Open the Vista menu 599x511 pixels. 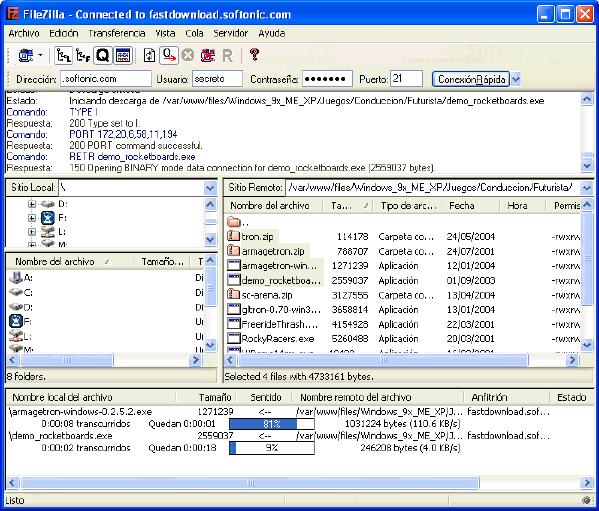click(165, 33)
